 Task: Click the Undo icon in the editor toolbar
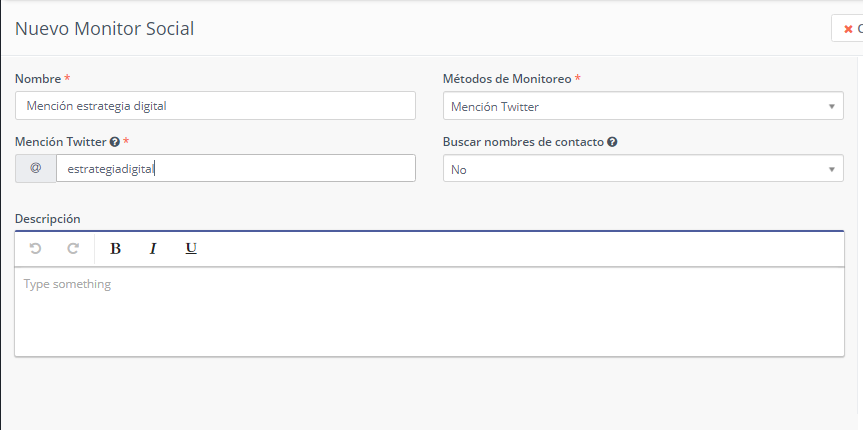(36, 249)
